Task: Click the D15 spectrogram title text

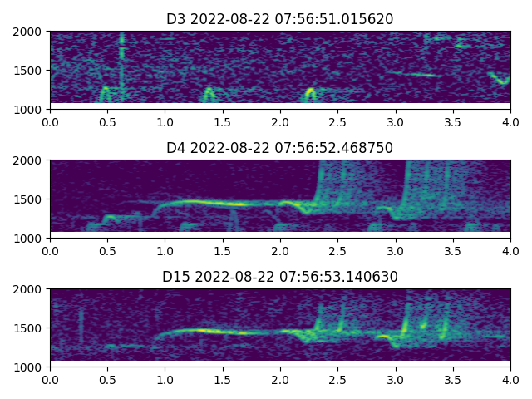Action: [279, 277]
